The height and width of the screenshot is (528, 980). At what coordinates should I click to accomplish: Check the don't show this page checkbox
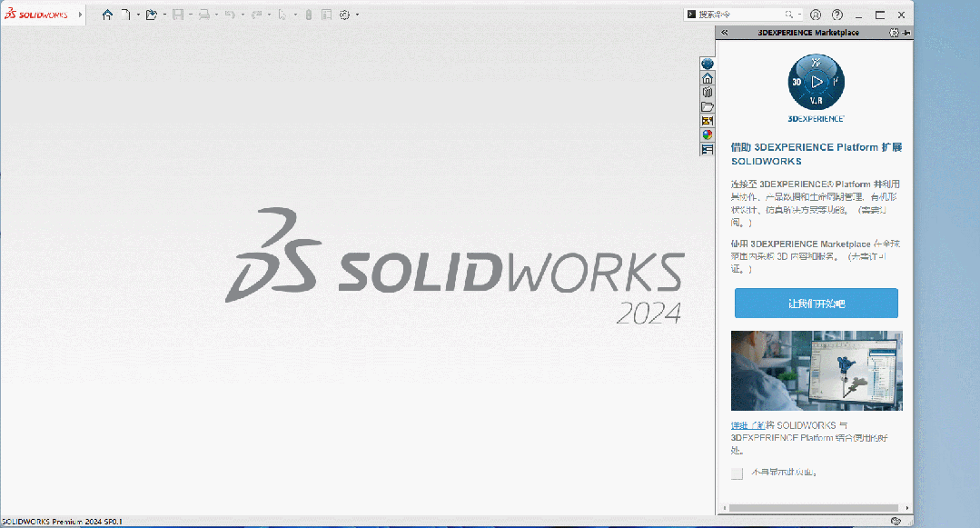(x=737, y=473)
